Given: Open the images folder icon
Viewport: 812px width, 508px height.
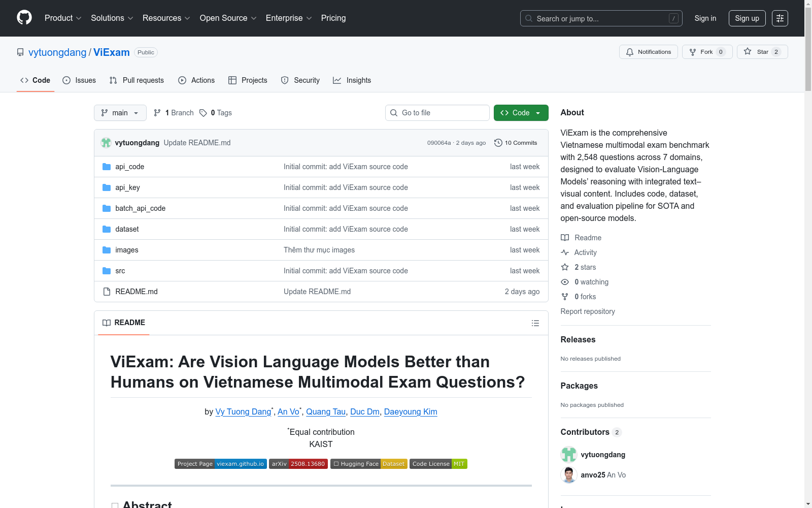Looking at the screenshot, I should point(107,250).
